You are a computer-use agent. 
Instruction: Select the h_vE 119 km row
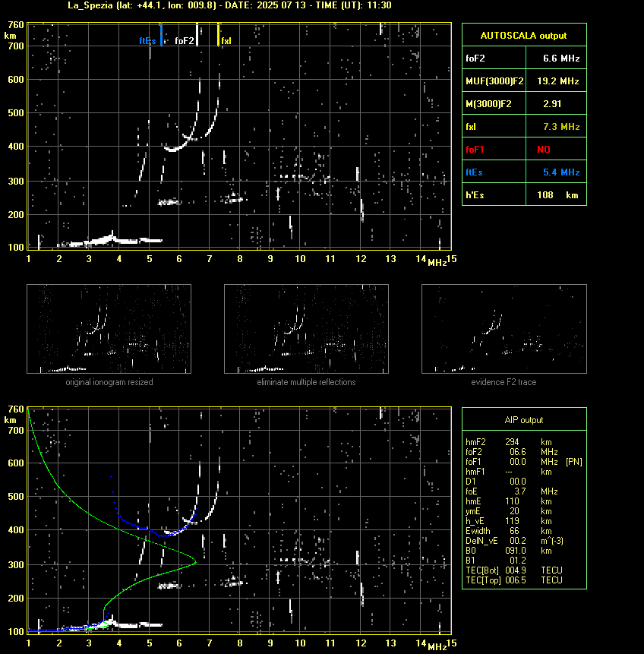pyautogui.click(x=509, y=521)
